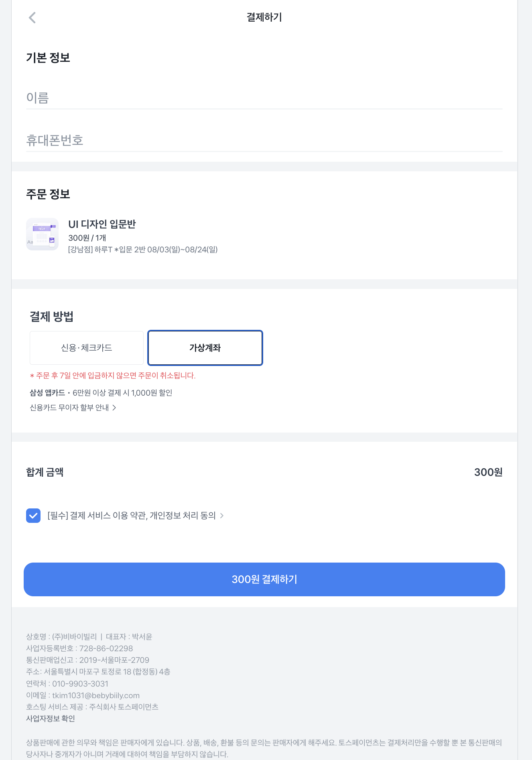532x760 pixels.
Task: Uncheck the 필수 결제 서비스 이용 약관 checkbox
Action: click(x=33, y=516)
